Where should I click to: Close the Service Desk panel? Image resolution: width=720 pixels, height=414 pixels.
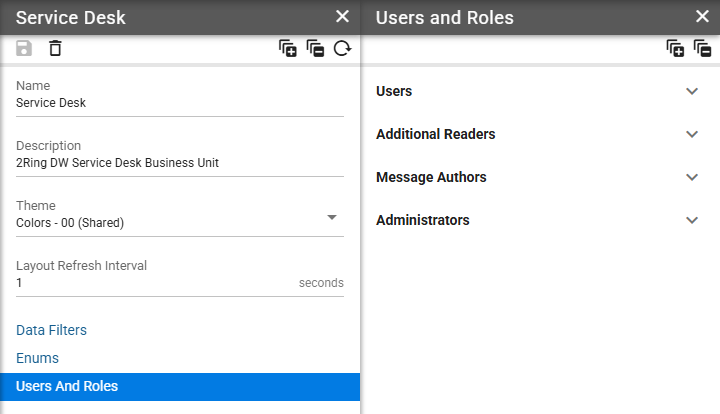(x=343, y=17)
